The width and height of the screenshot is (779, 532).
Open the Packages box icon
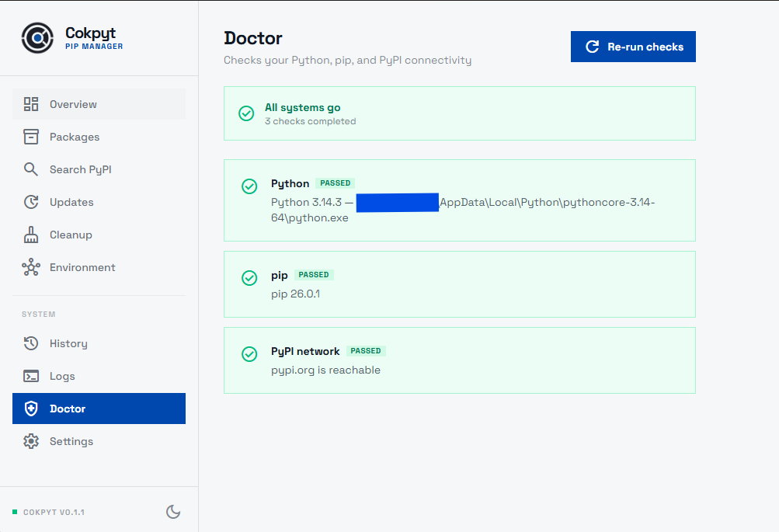click(x=30, y=136)
